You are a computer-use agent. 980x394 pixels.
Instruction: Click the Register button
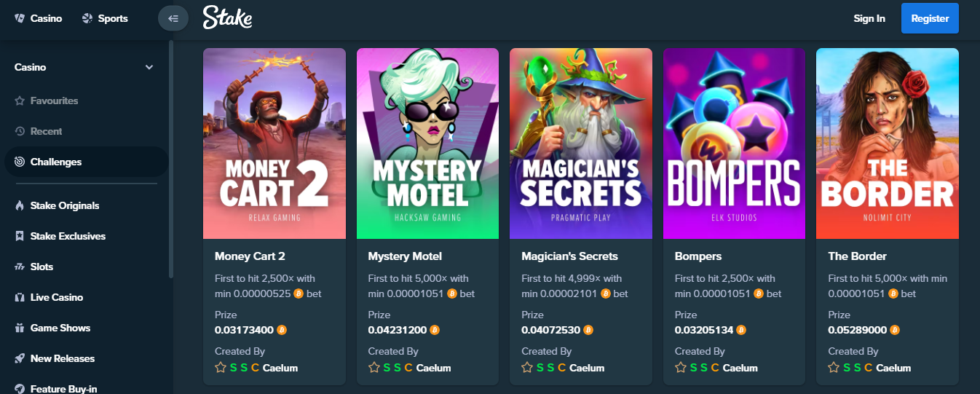coord(930,18)
